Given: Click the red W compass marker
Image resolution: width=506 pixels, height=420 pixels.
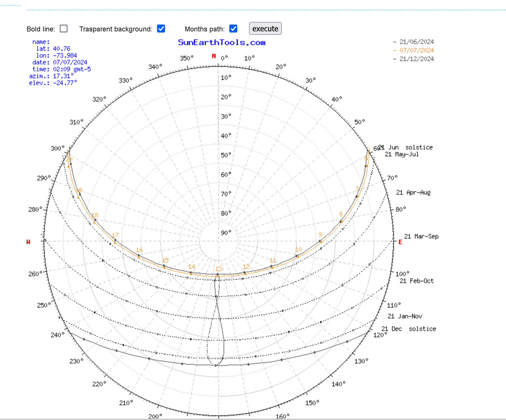Looking at the screenshot, I should pyautogui.click(x=28, y=242).
